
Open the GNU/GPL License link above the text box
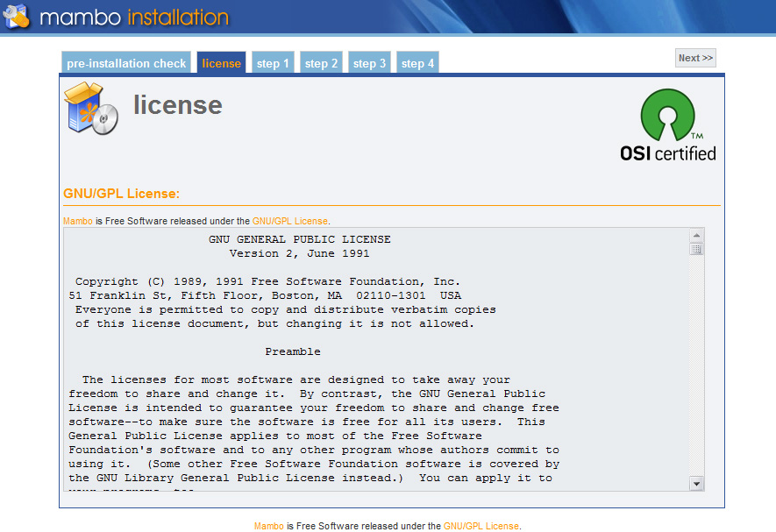[x=290, y=221]
